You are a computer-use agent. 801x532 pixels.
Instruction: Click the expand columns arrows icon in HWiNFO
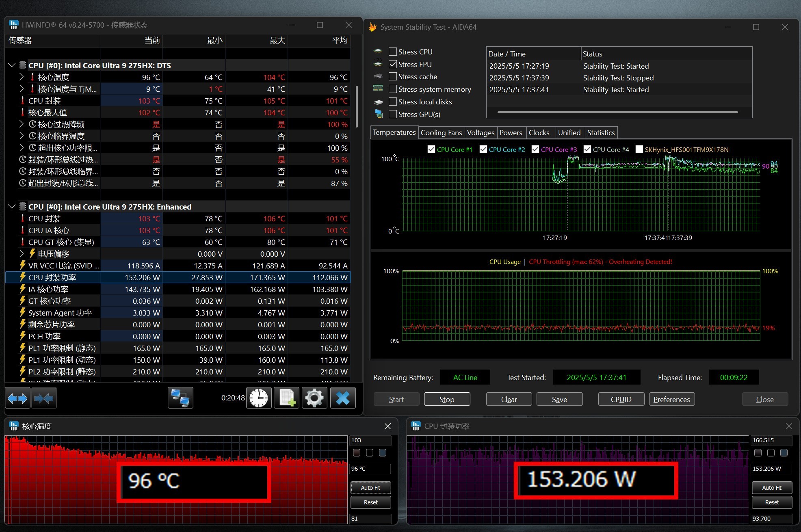[x=17, y=398]
